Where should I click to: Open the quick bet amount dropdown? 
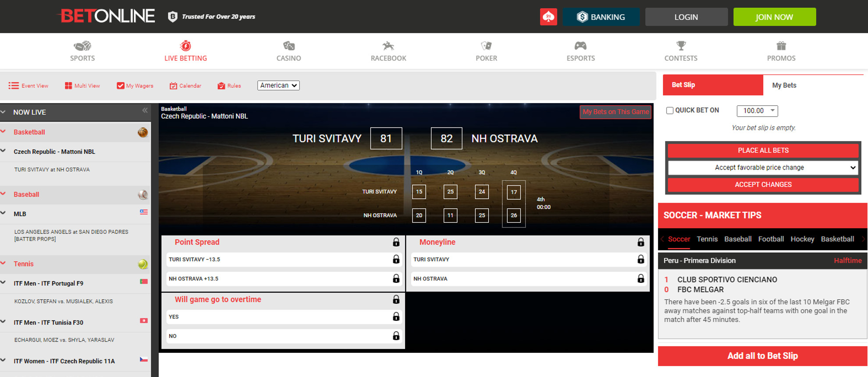pyautogui.click(x=757, y=111)
